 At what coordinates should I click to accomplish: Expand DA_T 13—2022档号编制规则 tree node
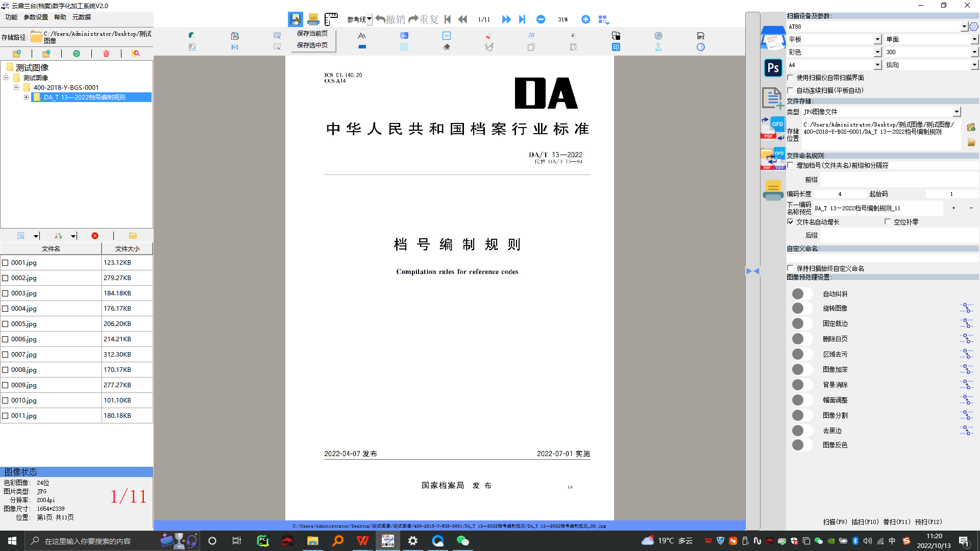[26, 97]
